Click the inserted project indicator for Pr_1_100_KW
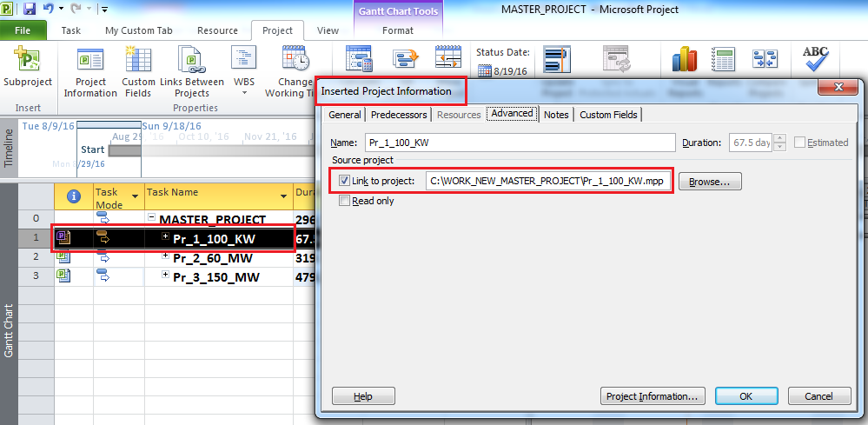The height and width of the screenshot is (425, 868). click(63, 238)
